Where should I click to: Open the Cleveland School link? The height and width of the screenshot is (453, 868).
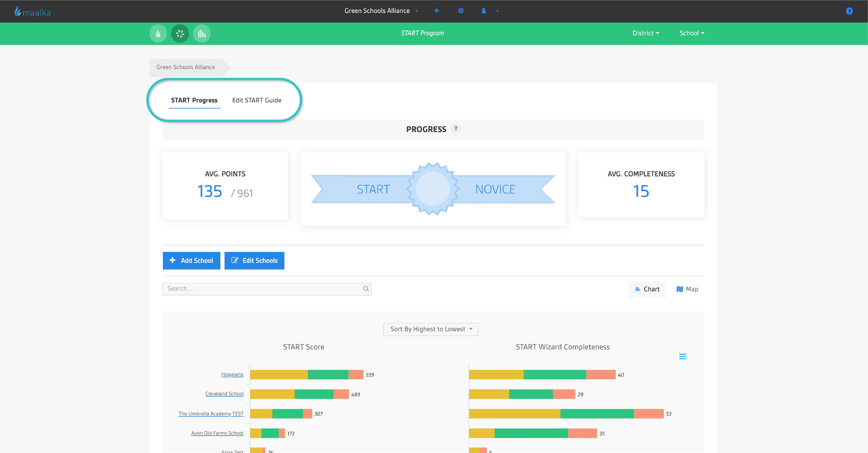(x=224, y=394)
